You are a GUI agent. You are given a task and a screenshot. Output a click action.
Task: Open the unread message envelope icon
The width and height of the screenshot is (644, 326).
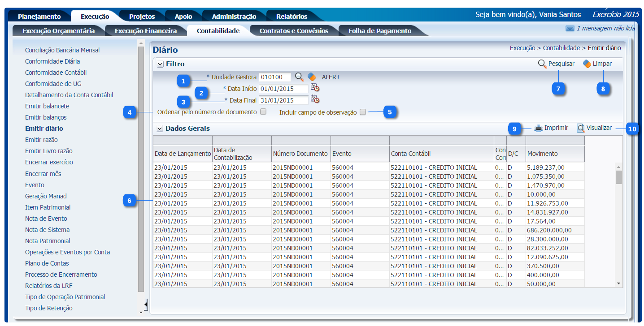point(570,29)
